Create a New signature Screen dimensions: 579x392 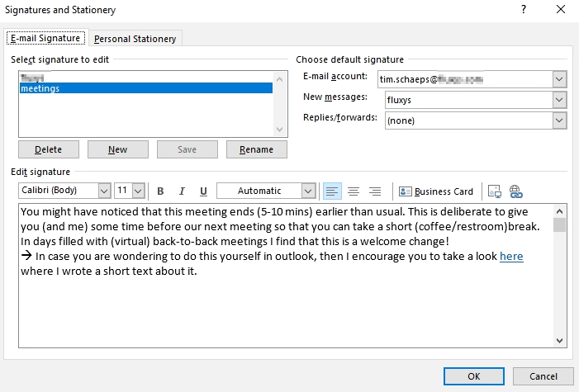(118, 149)
